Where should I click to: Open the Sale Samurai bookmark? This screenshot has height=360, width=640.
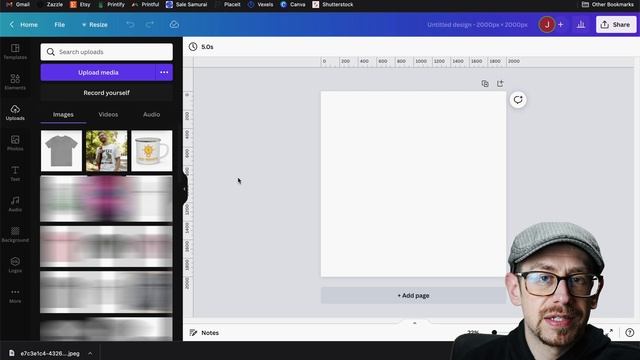pos(187,4)
